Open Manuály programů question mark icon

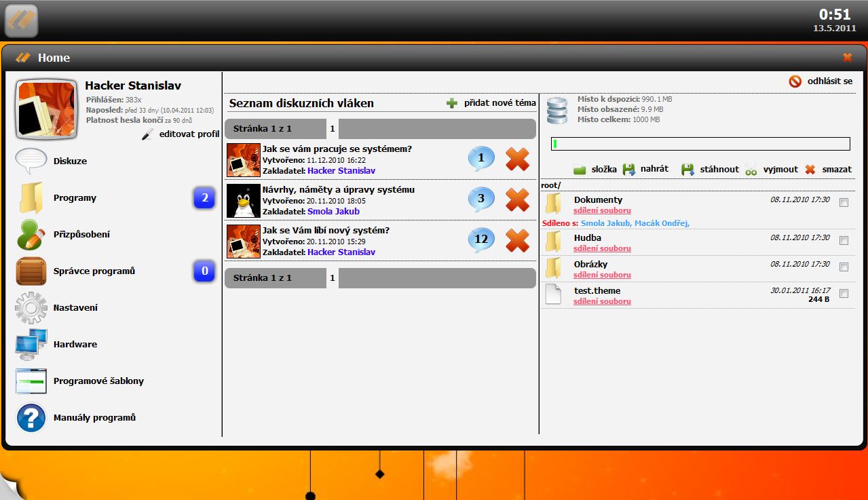click(31, 418)
